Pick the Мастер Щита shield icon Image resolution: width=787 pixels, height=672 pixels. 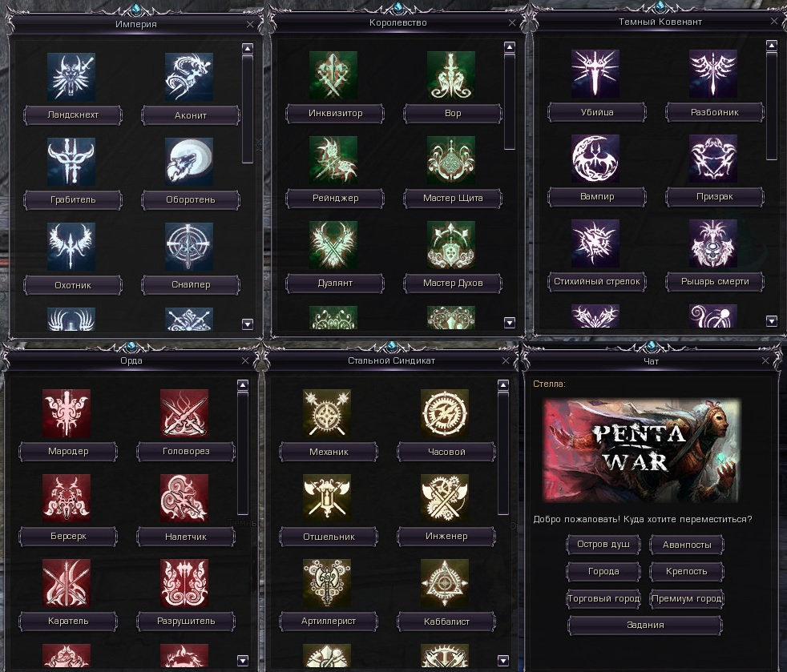click(451, 160)
